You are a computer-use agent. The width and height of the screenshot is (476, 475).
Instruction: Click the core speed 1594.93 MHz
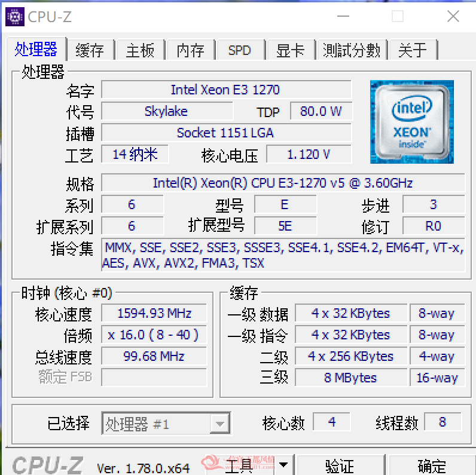point(154,313)
